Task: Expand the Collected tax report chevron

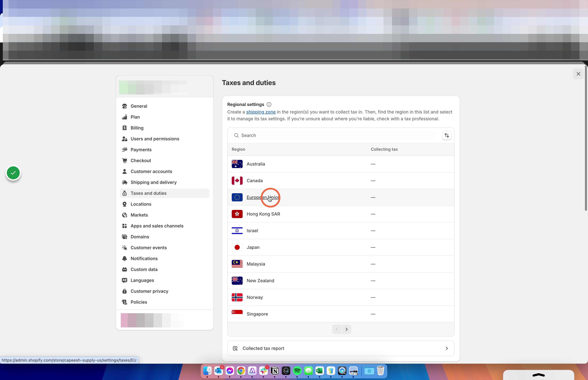Action: (447, 348)
